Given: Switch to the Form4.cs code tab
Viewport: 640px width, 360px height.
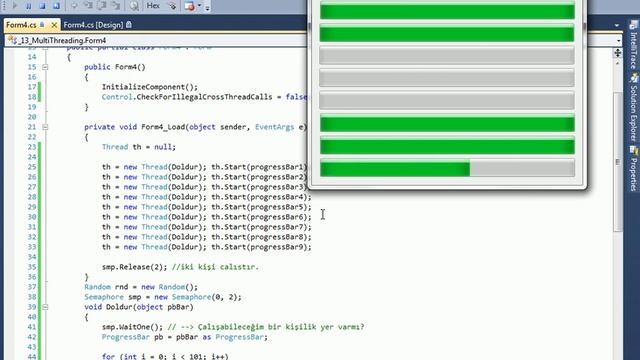Looking at the screenshot, I should coord(21,25).
